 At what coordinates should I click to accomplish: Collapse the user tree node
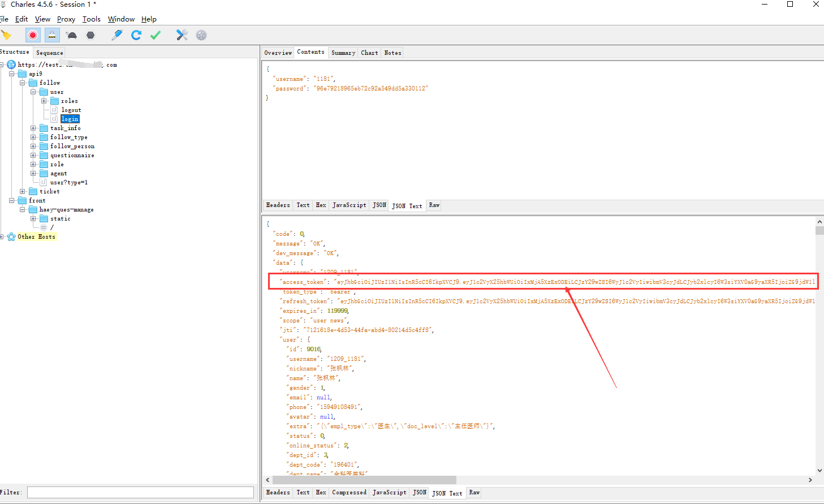(33, 92)
